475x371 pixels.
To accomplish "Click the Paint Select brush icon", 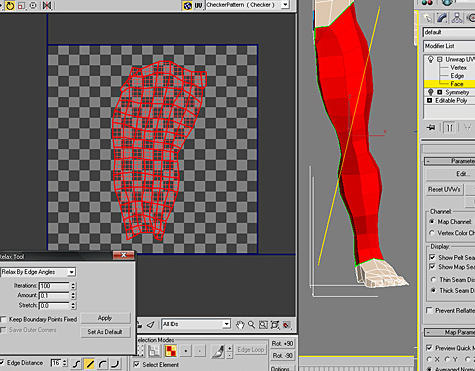I will pyautogui.click(x=218, y=351).
